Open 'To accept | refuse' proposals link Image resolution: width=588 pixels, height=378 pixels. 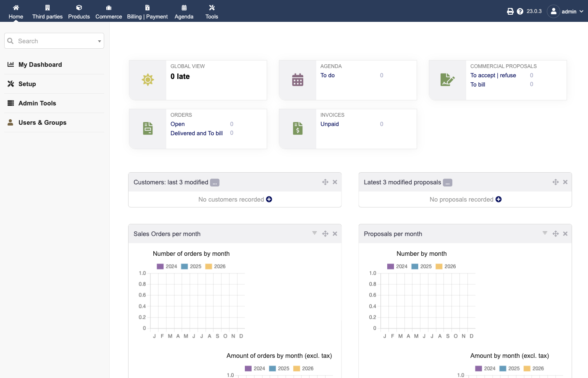[x=493, y=75]
